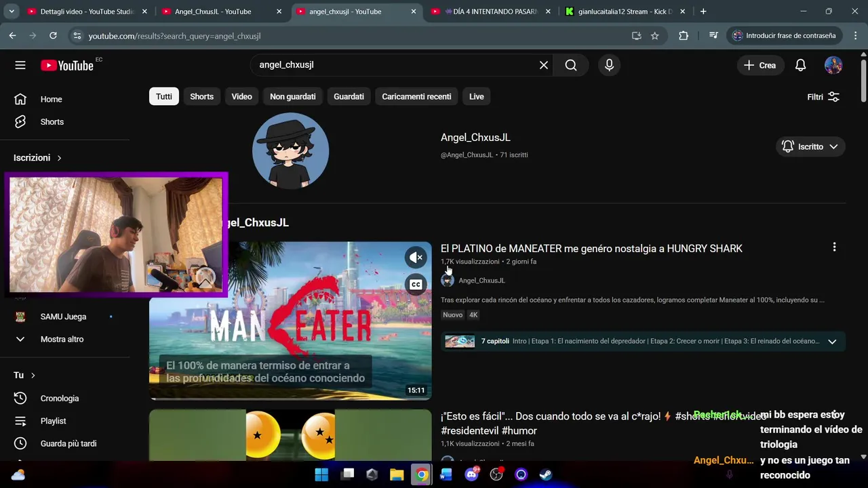Viewport: 868px width, 488px height.
Task: Open the install/cast icon in address bar
Action: [636, 36]
